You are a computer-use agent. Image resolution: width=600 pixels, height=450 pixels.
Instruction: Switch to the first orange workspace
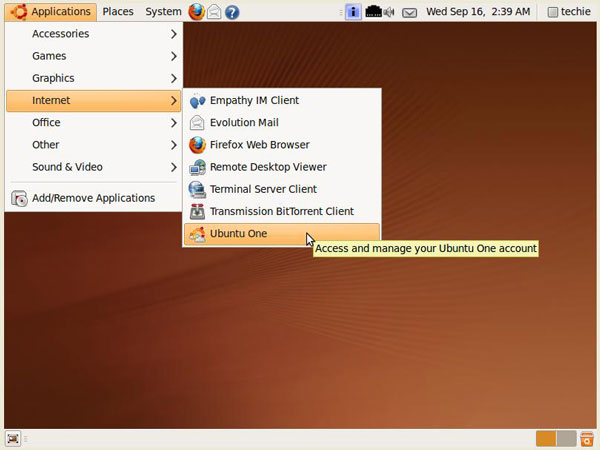click(546, 439)
